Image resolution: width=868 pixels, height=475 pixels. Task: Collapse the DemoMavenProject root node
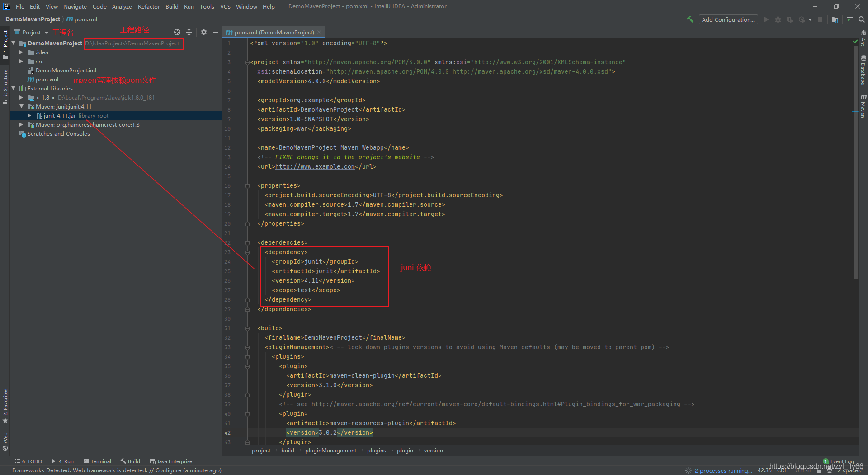coord(14,43)
